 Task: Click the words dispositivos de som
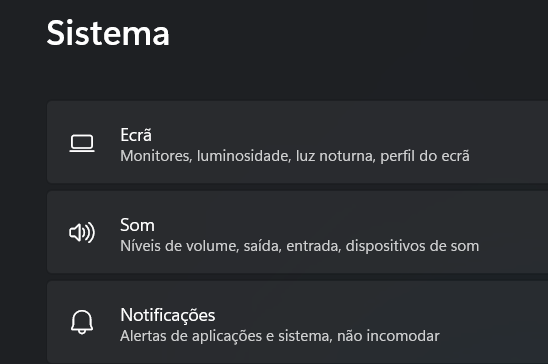pos(412,246)
